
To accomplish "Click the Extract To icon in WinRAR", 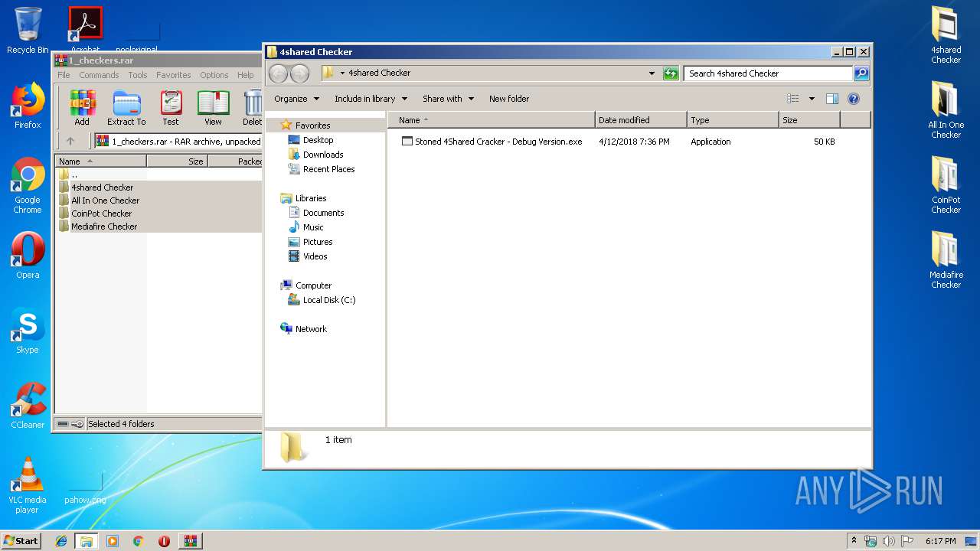I will [x=126, y=108].
